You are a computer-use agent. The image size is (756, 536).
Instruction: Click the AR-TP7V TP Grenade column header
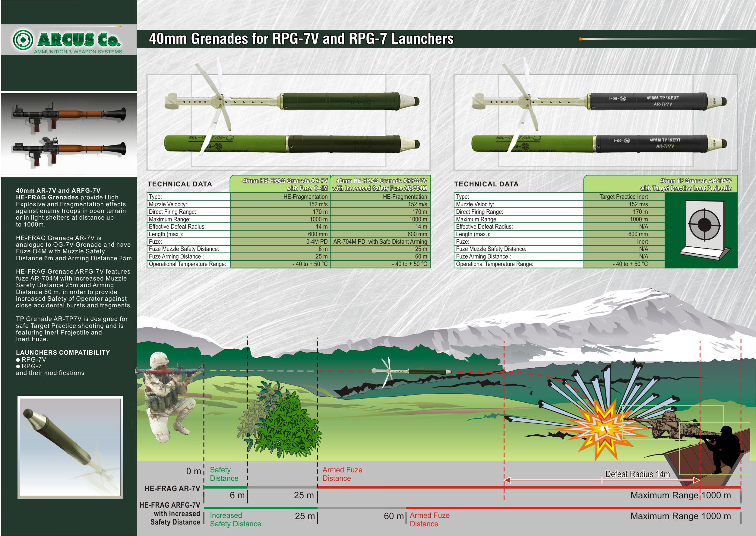coord(685,185)
